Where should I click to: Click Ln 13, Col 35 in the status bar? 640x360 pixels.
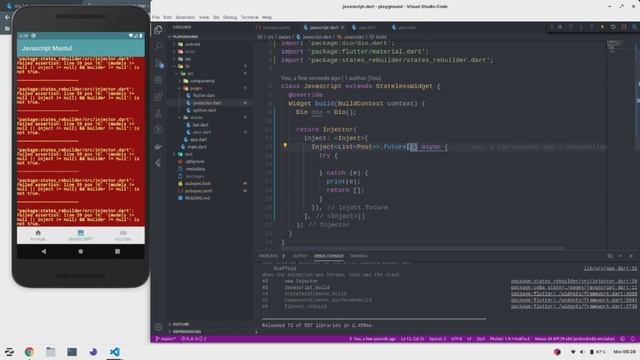(412, 339)
